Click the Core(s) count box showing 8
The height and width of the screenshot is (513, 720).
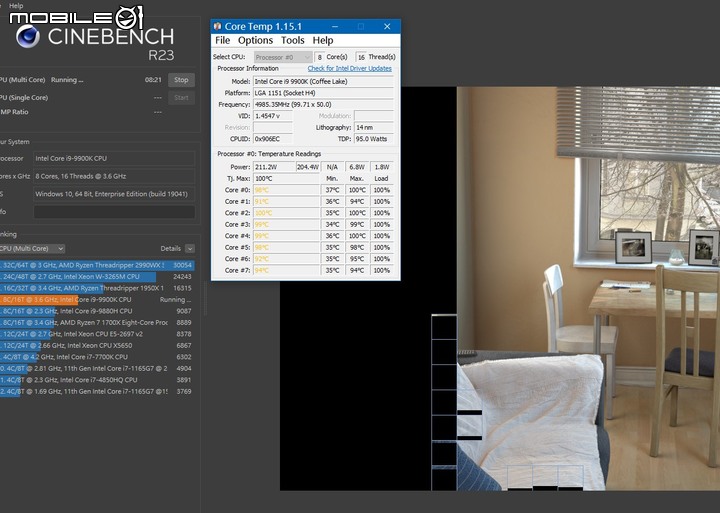[319, 57]
